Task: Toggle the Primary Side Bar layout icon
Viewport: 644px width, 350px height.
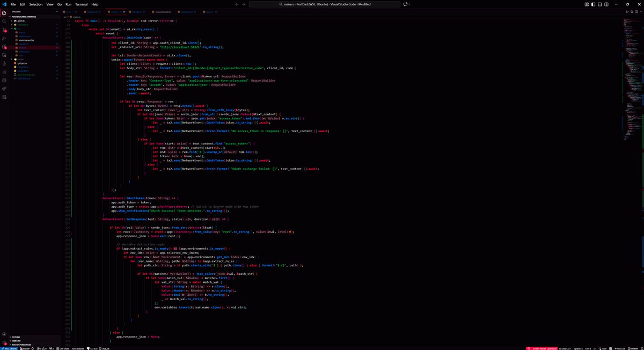Action: point(593,4)
